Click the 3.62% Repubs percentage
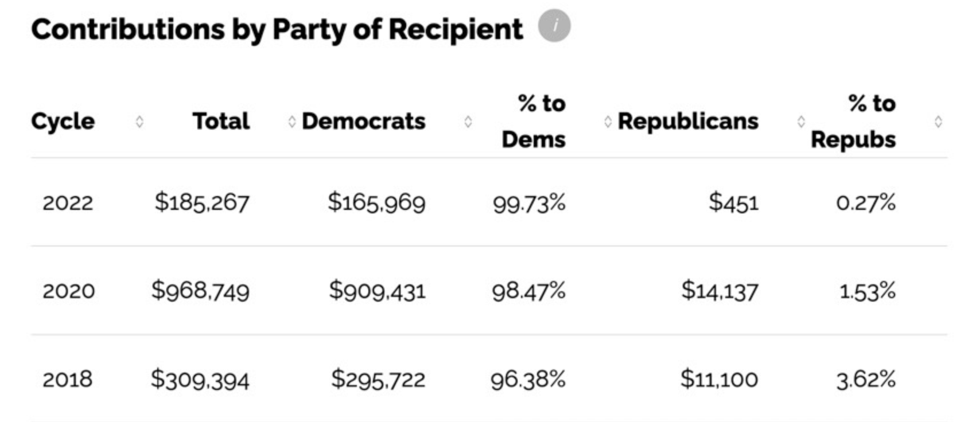This screenshot has width=980, height=422. (x=865, y=380)
